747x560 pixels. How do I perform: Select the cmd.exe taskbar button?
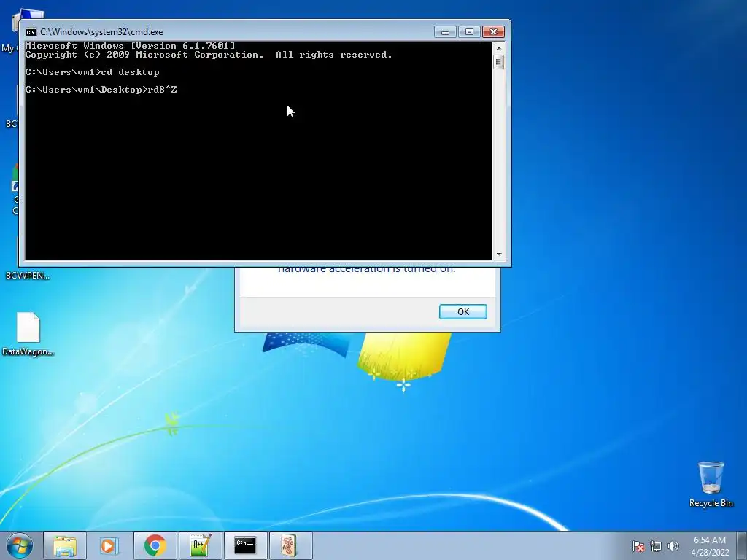click(245, 545)
